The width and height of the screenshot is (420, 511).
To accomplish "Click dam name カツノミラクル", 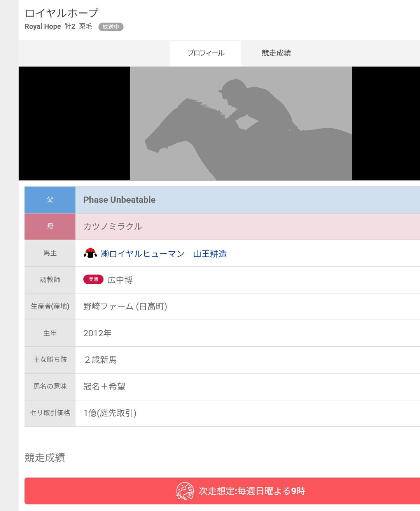I will (x=112, y=227).
